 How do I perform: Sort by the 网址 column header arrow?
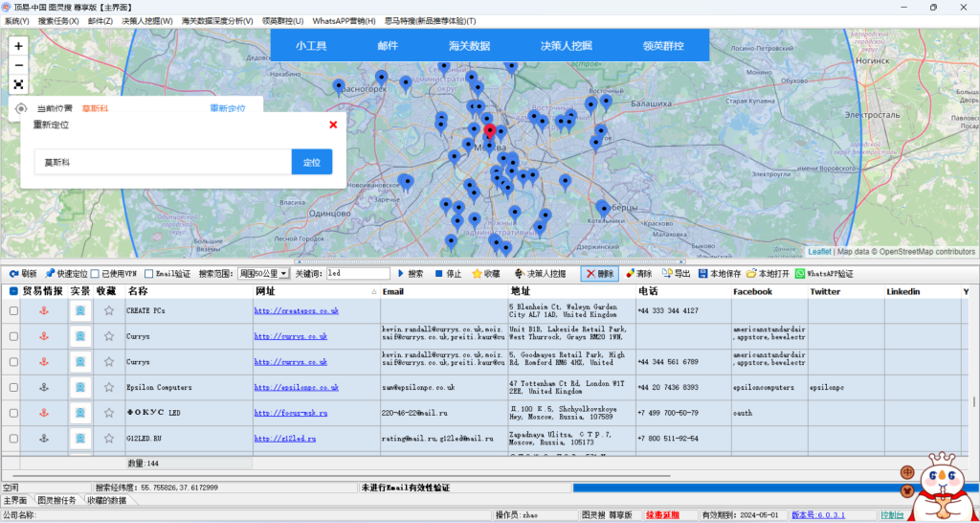pos(374,291)
